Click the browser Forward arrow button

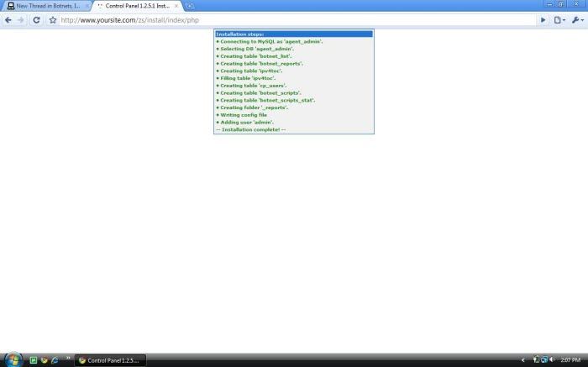coord(21,19)
